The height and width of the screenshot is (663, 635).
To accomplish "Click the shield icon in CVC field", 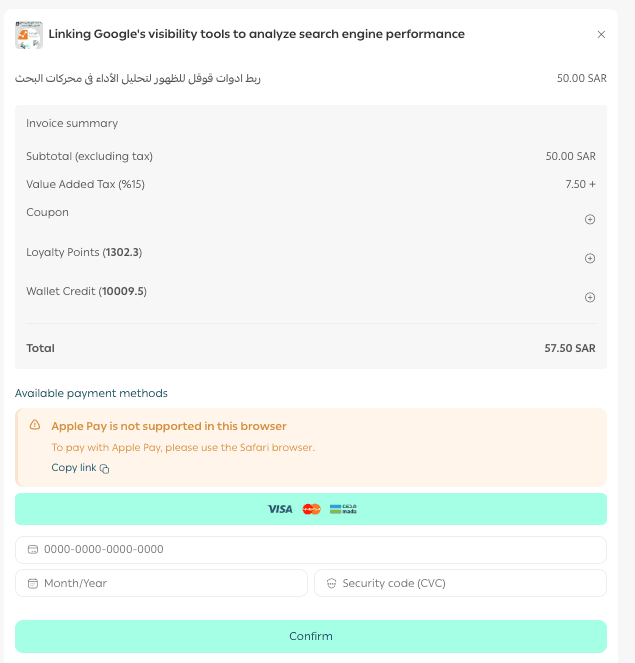I will point(331,583).
